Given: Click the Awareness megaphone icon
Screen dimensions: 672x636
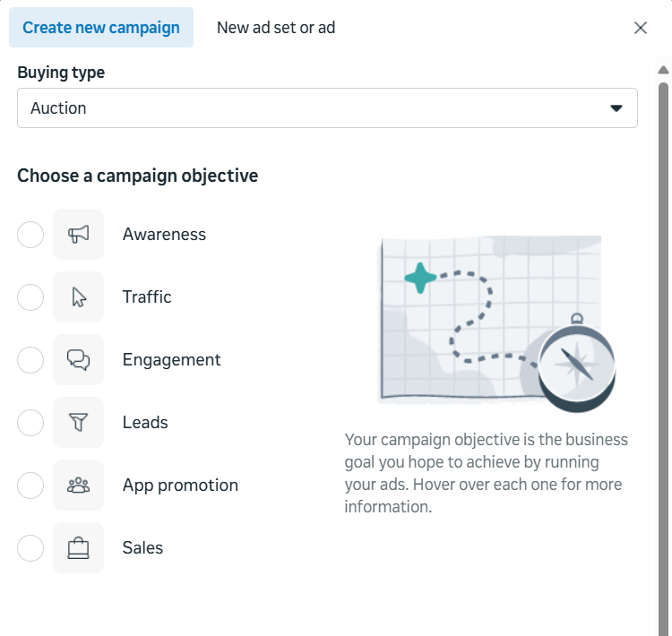Looking at the screenshot, I should point(79,235).
